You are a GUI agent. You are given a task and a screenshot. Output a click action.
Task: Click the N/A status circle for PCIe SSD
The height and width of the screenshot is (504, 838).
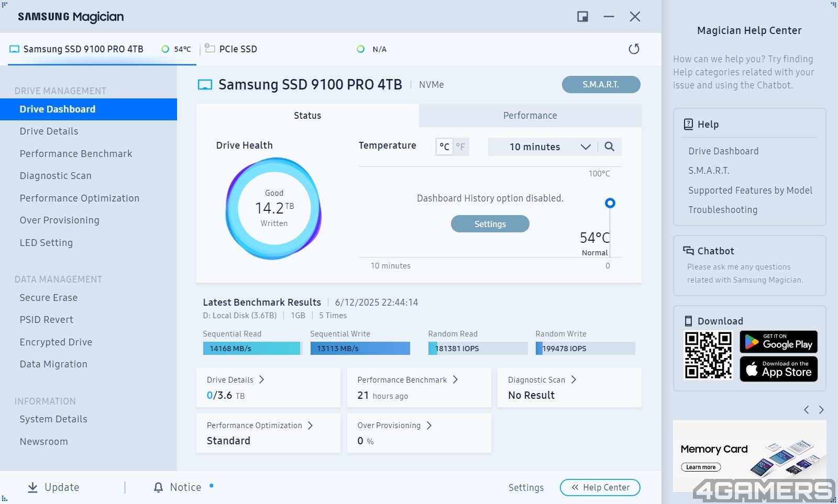coord(360,49)
